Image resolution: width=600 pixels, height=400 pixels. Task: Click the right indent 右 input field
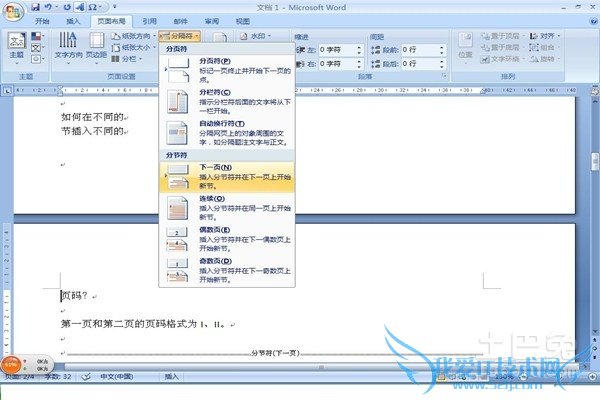[337, 64]
